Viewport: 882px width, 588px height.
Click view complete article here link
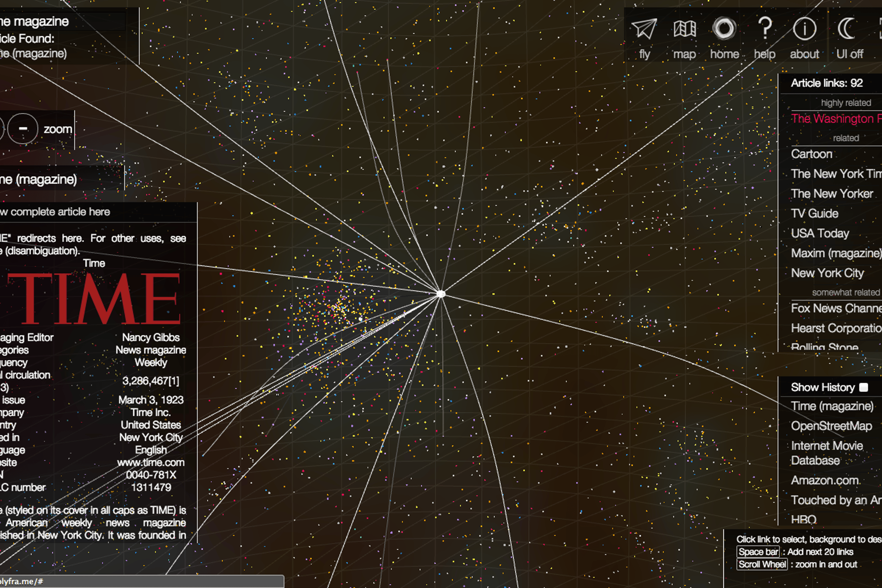(55, 212)
